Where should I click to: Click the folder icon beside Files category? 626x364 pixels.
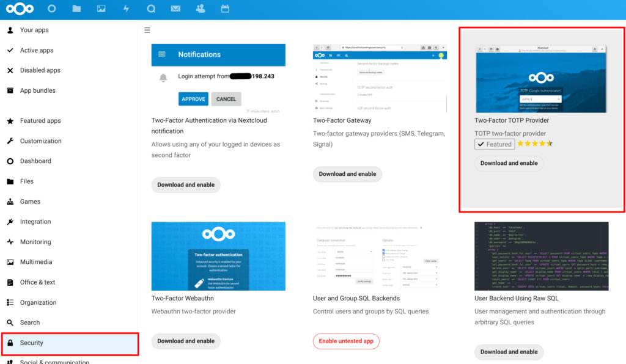coord(10,181)
